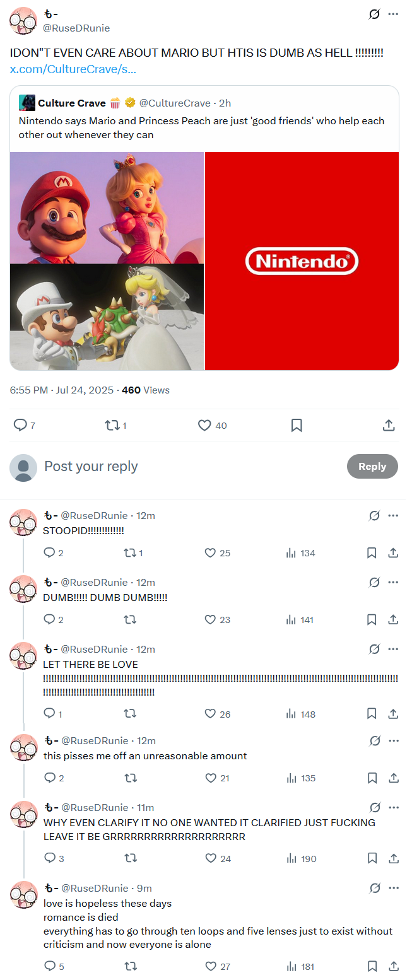Open the red Nintendo logo image

[x=302, y=261]
